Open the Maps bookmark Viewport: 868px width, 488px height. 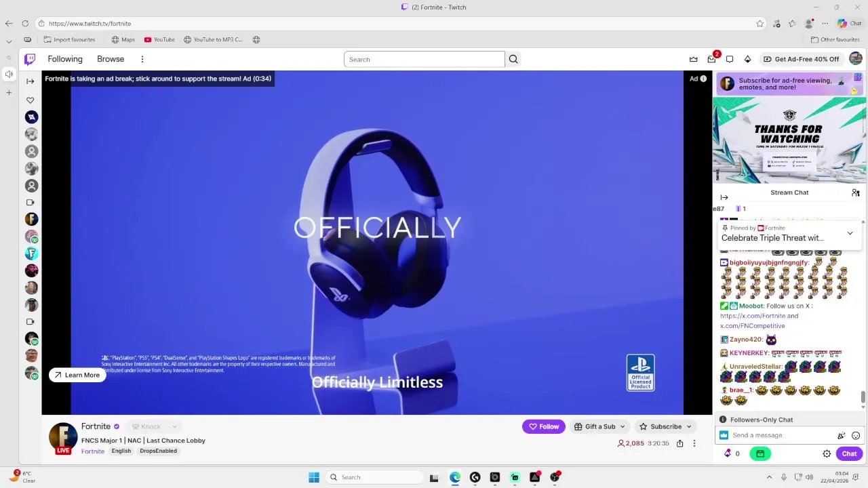click(123, 40)
